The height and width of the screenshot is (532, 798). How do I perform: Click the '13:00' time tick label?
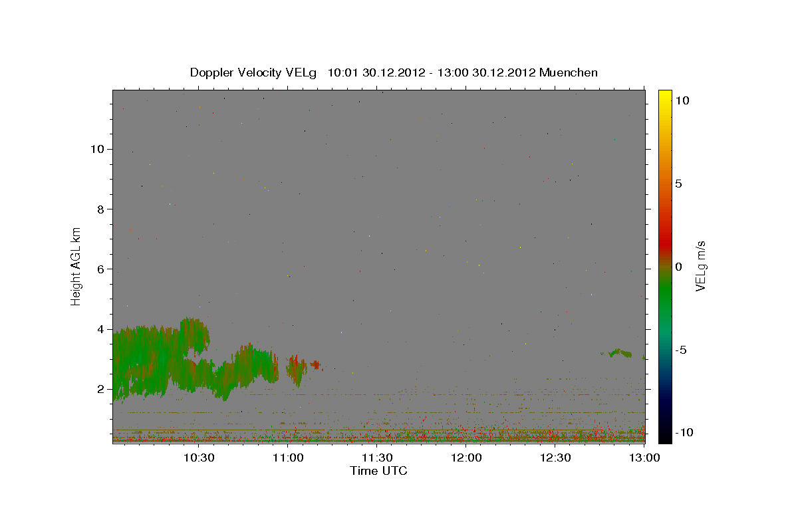click(644, 458)
